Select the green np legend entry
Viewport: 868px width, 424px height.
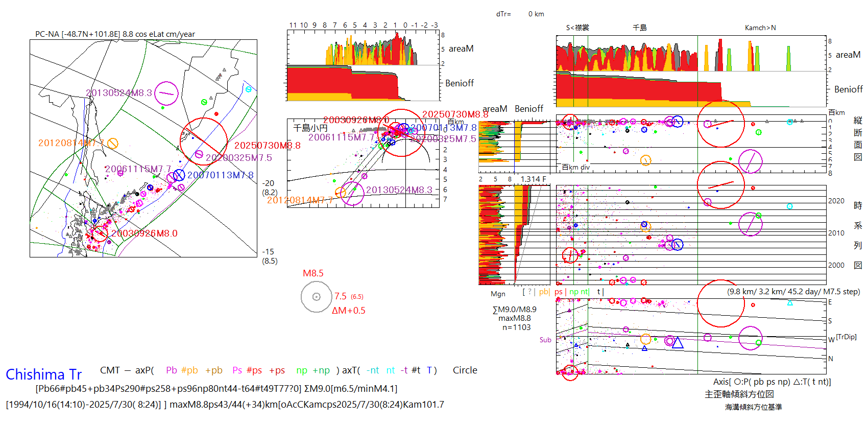tap(301, 370)
